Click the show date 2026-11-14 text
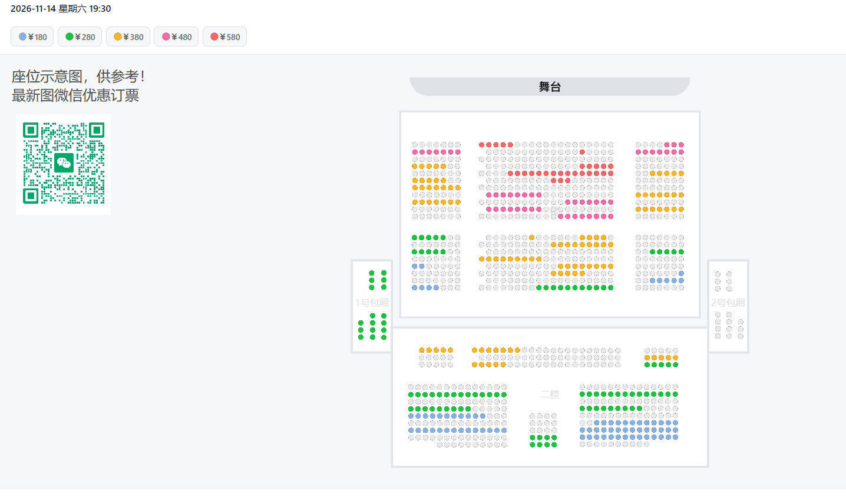 33,8
